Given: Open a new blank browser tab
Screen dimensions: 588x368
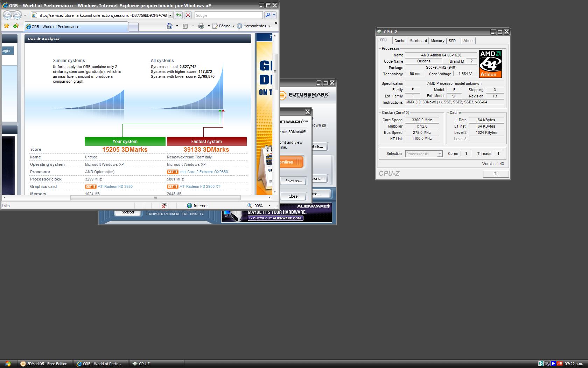Looking at the screenshot, I should coord(133,27).
